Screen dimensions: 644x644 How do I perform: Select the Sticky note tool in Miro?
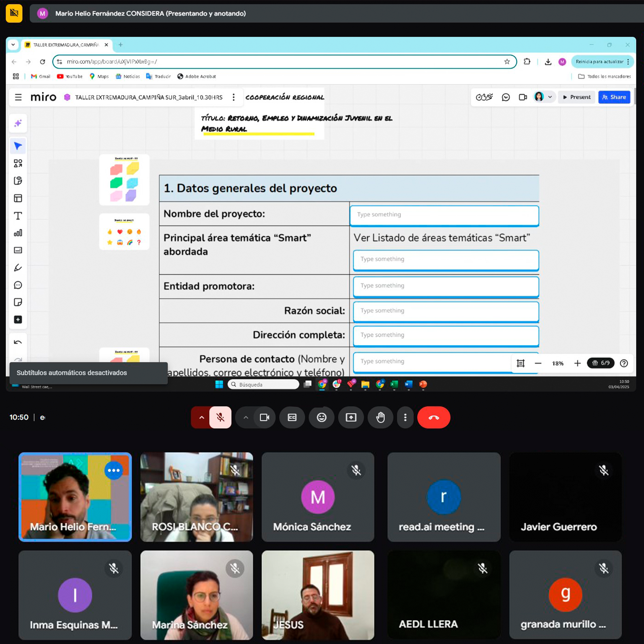18,302
